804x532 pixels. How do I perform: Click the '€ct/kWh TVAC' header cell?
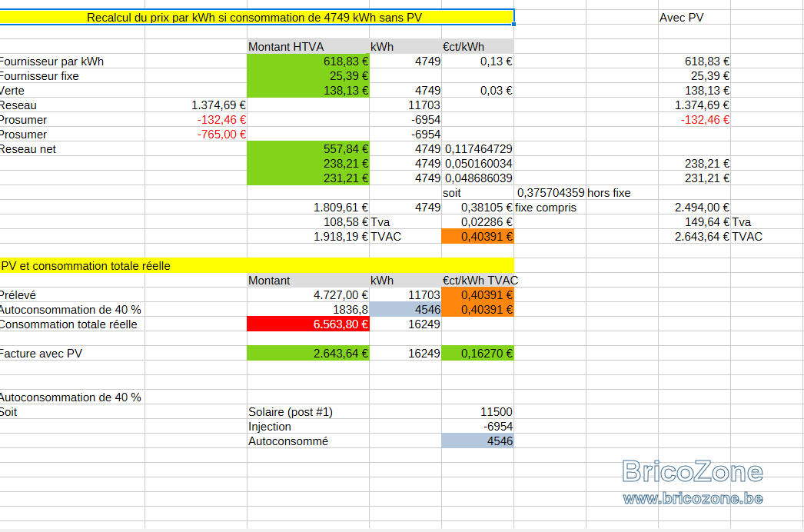tap(477, 281)
